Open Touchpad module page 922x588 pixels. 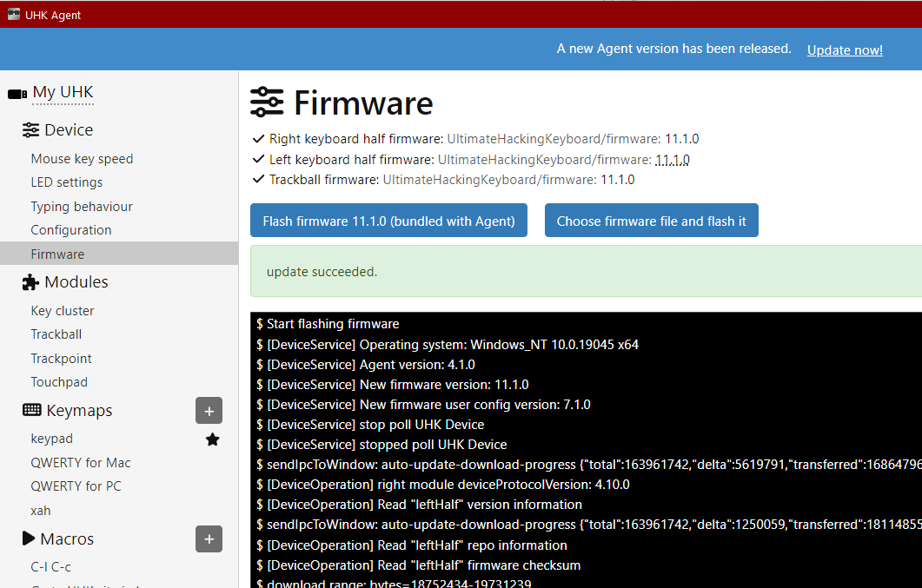click(x=59, y=382)
